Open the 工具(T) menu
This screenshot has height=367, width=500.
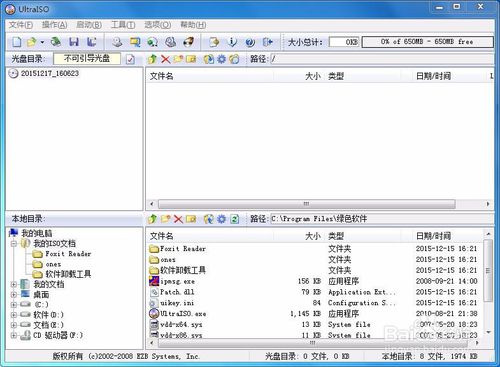pos(123,25)
